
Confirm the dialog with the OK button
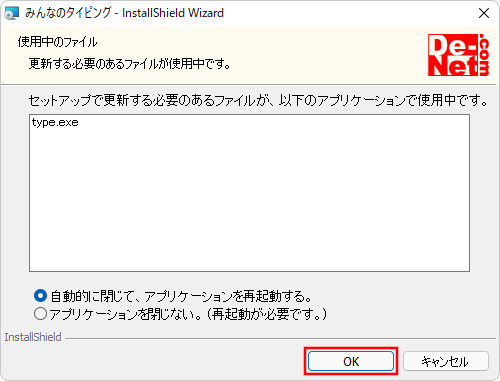click(x=351, y=361)
